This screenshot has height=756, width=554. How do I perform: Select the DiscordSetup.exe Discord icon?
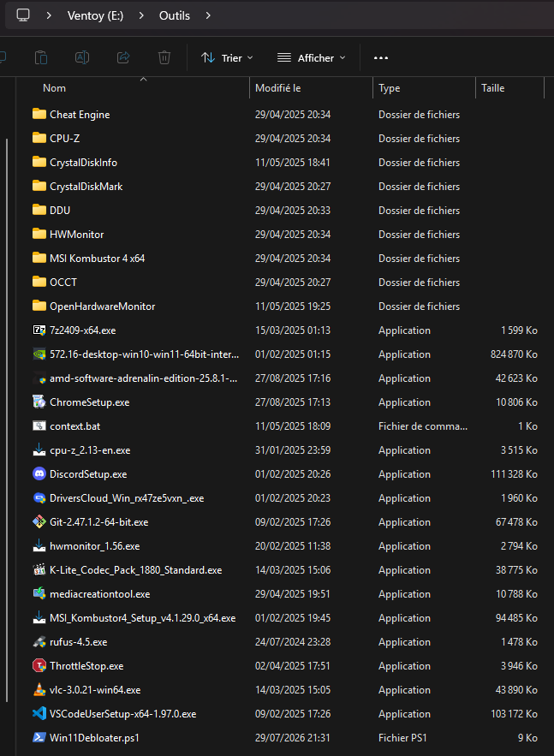click(39, 473)
